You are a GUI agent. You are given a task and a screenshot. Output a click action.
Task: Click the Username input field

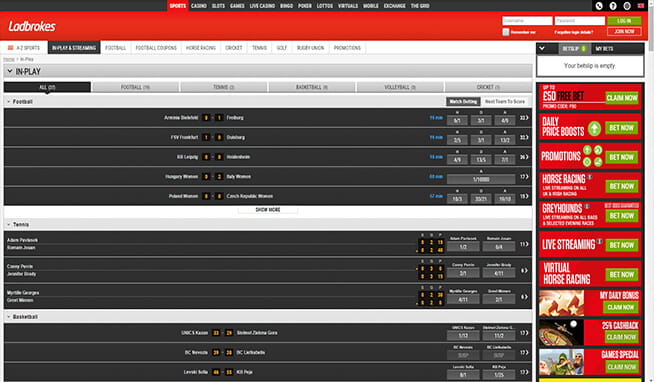(527, 21)
